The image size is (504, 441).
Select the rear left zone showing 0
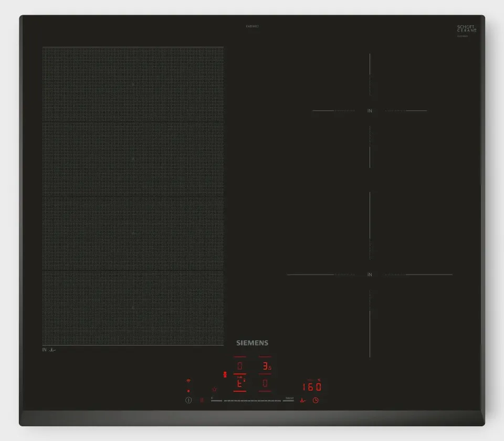240,366
